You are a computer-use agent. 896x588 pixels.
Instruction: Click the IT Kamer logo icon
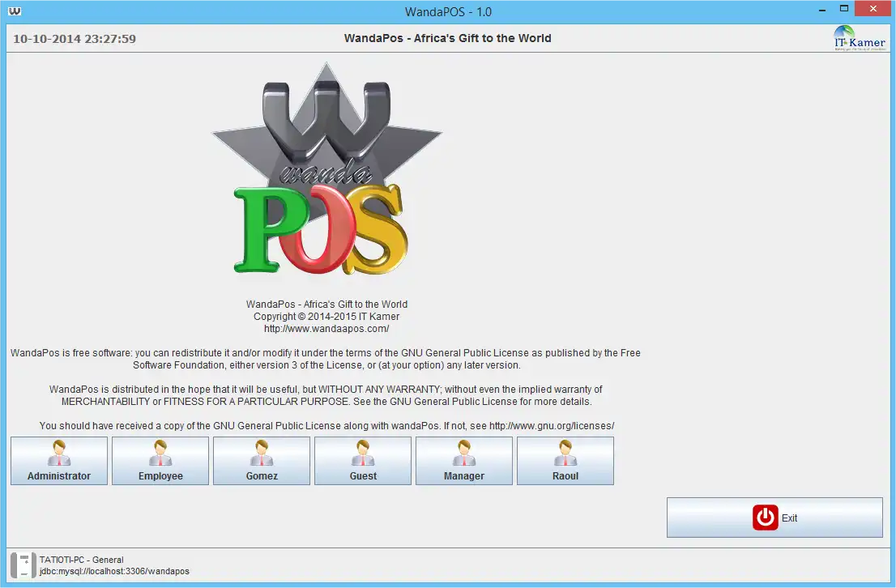[x=860, y=38]
